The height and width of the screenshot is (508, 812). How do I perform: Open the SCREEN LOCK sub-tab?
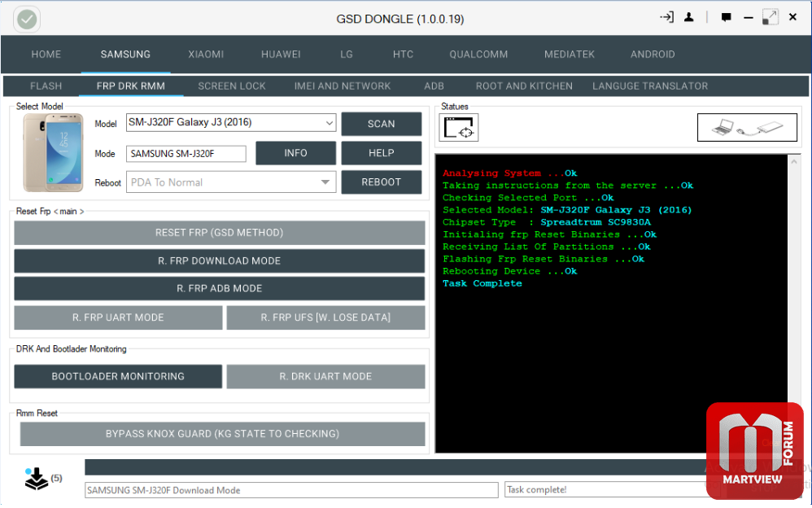pos(232,86)
